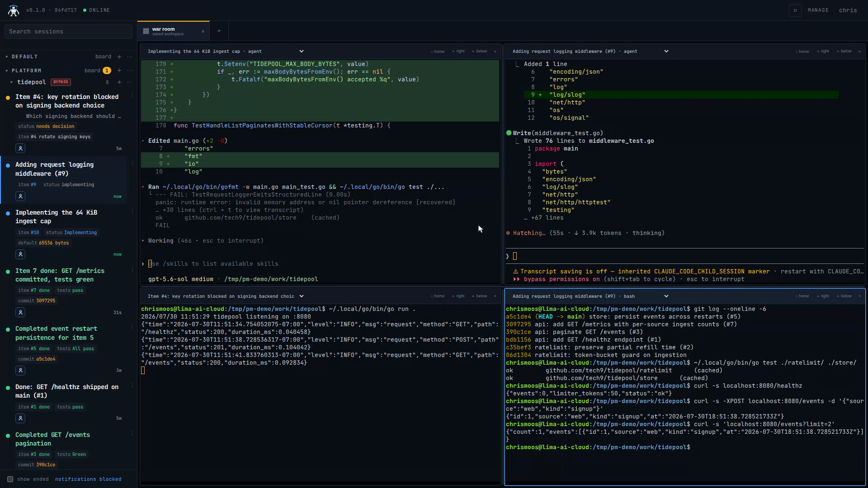The height and width of the screenshot is (488, 868).
Task: Select Completed GET /events pagination session
Action: click(x=53, y=439)
